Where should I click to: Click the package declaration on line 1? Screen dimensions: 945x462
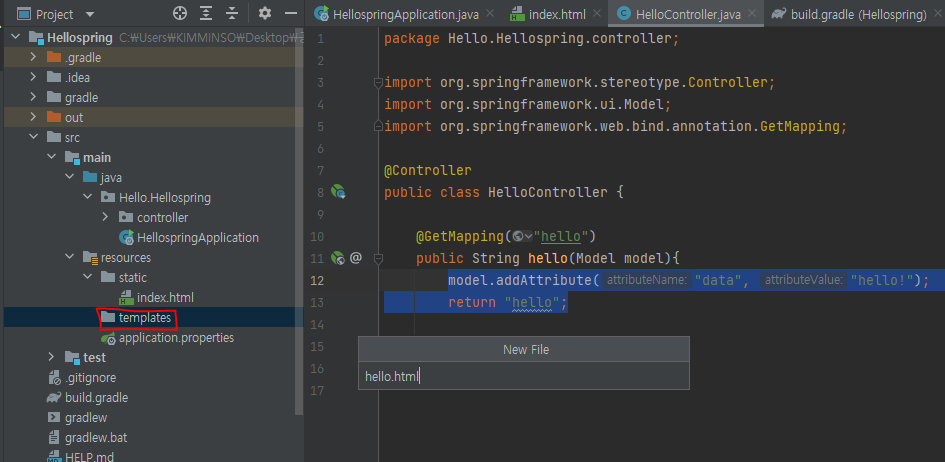pyautogui.click(x=532, y=39)
